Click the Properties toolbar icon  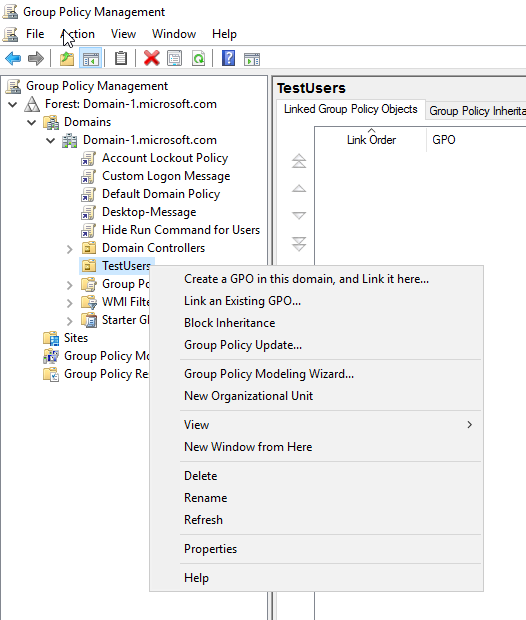[174, 59]
